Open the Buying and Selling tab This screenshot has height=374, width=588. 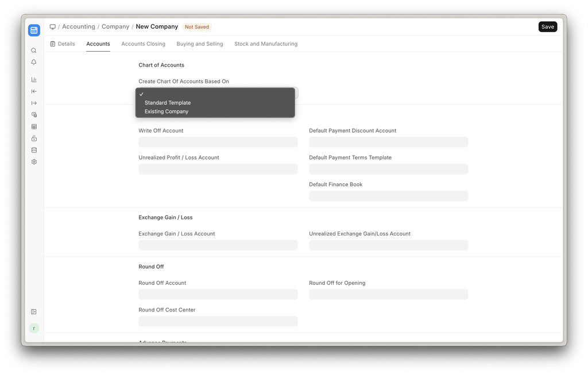[199, 44]
